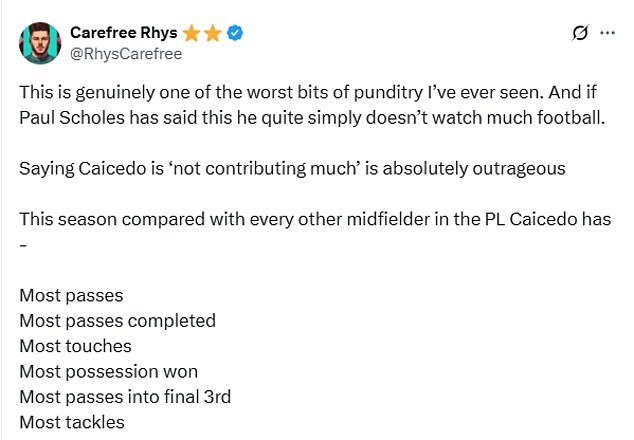The image size is (634, 440).
Task: Click the 'Most passes into final 3rd' line
Action: tap(125, 397)
